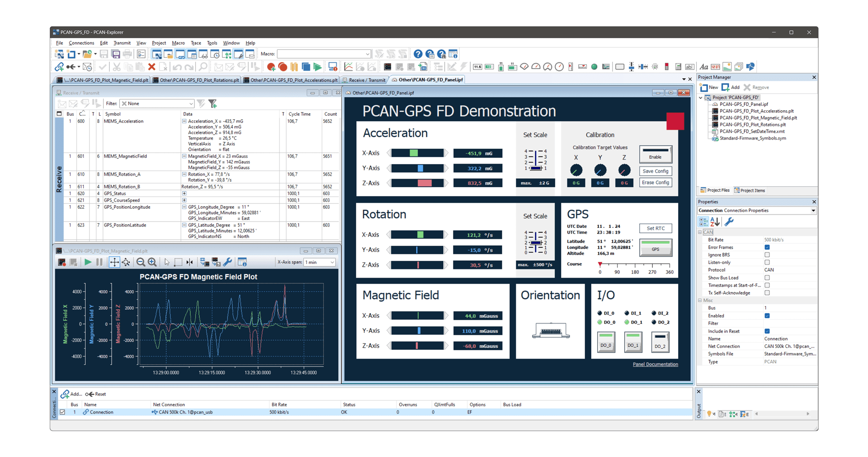The width and height of the screenshot is (868, 457).
Task: Click the Set RTC button
Action: click(655, 228)
